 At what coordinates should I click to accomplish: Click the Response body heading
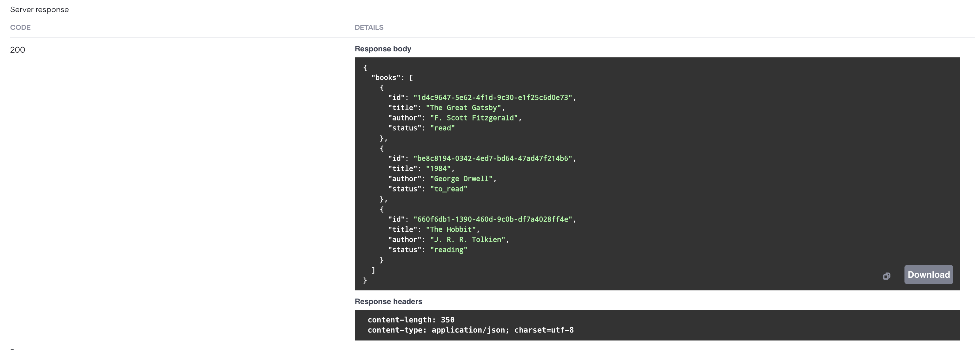click(x=383, y=49)
